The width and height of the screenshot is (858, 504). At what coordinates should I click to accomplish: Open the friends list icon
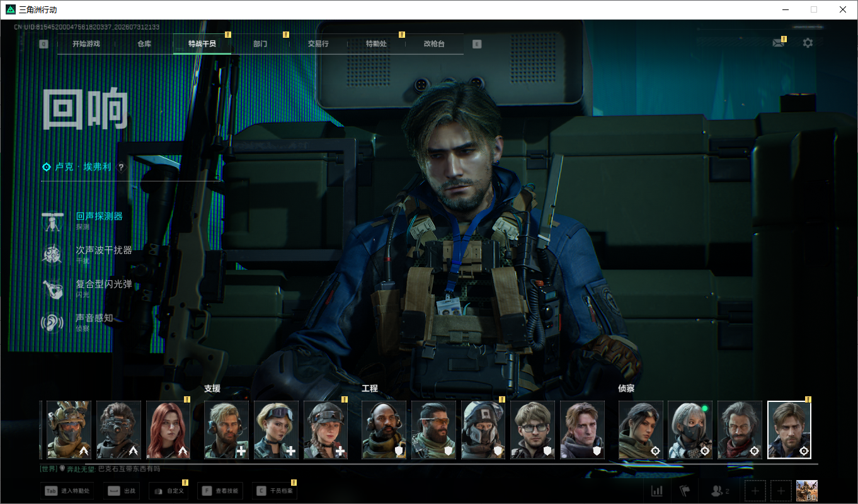[x=719, y=491]
